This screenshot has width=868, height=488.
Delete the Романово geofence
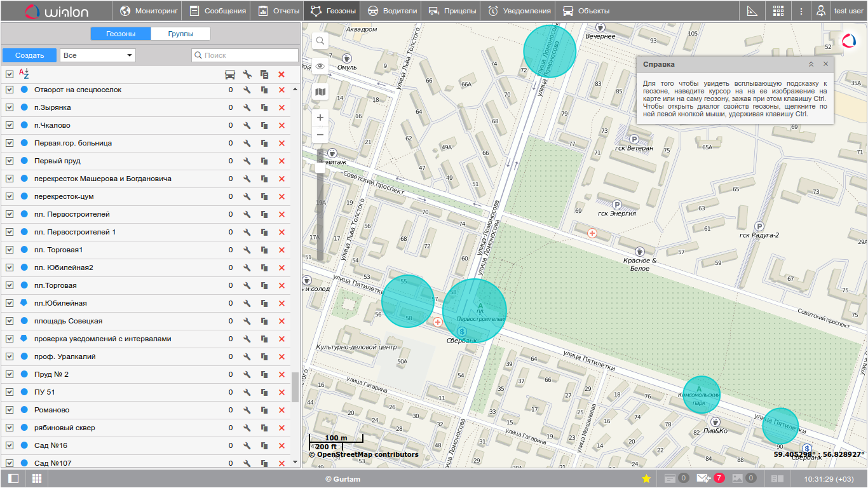281,410
